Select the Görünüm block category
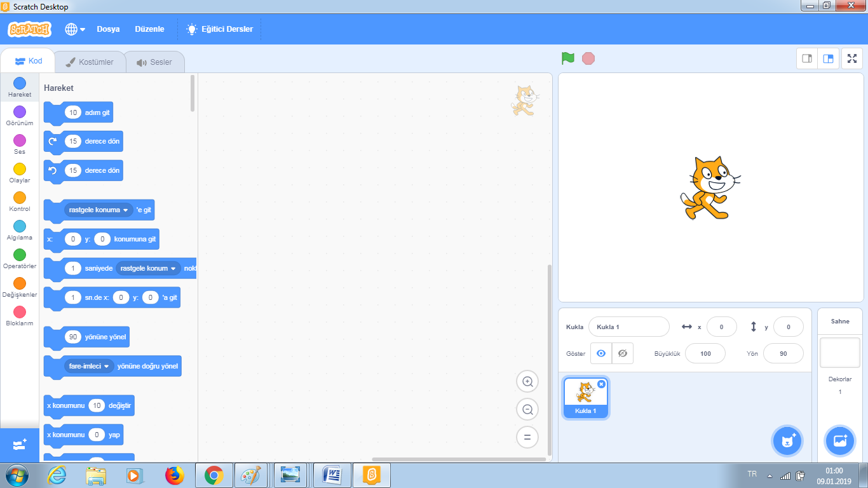868x488 pixels. pyautogui.click(x=20, y=116)
